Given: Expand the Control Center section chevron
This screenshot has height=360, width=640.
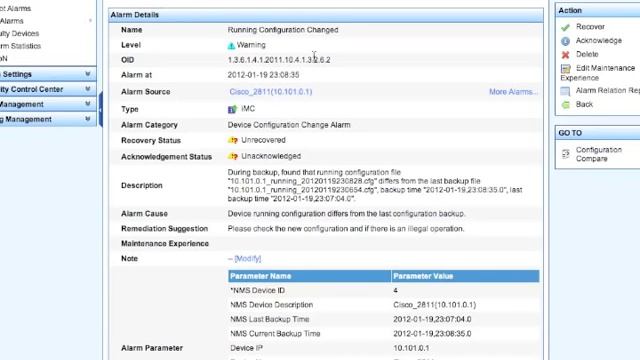Looking at the screenshot, I should [87, 89].
